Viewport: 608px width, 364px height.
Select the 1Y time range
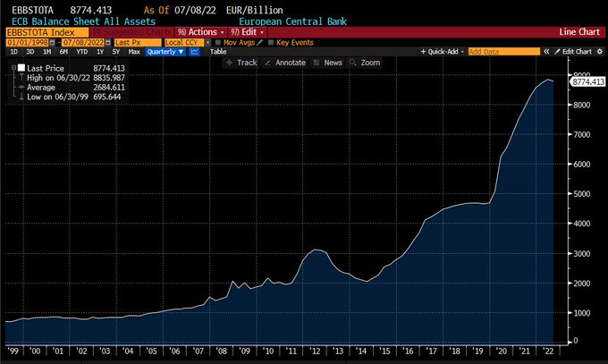coord(100,52)
